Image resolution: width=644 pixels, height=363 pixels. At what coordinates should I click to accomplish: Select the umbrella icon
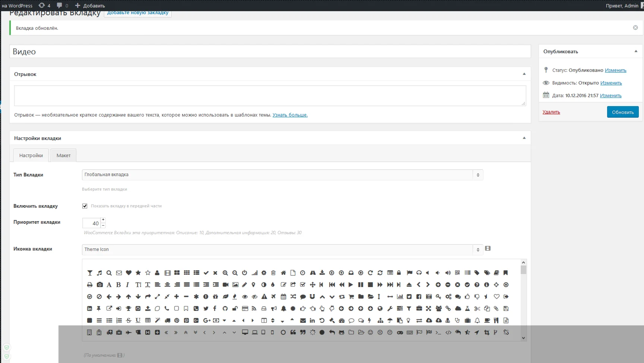point(390,321)
